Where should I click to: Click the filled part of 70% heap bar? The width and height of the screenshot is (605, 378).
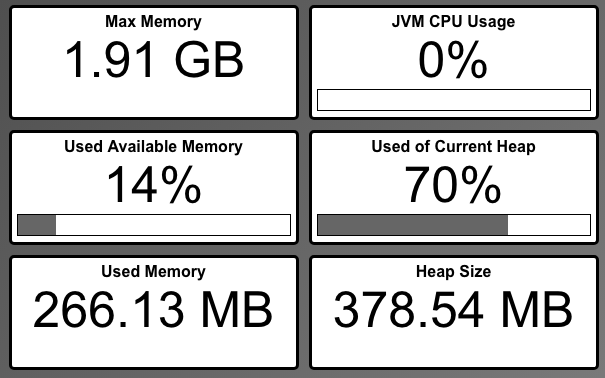pyautogui.click(x=413, y=225)
